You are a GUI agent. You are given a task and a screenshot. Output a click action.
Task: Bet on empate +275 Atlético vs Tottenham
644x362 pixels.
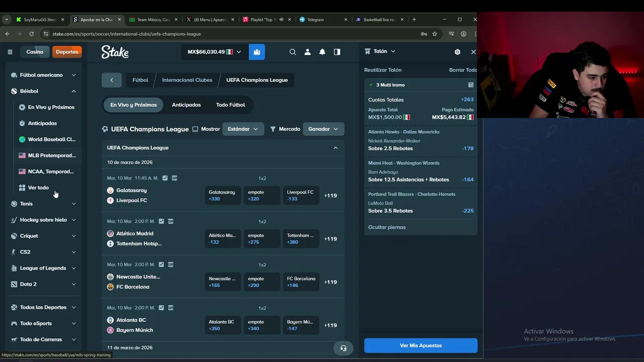coord(262,239)
